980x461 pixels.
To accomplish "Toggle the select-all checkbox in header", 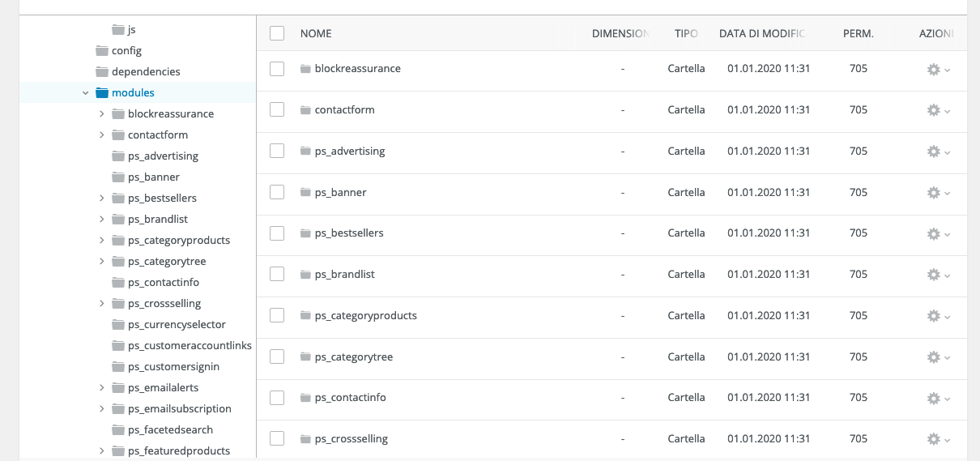I will pos(277,33).
